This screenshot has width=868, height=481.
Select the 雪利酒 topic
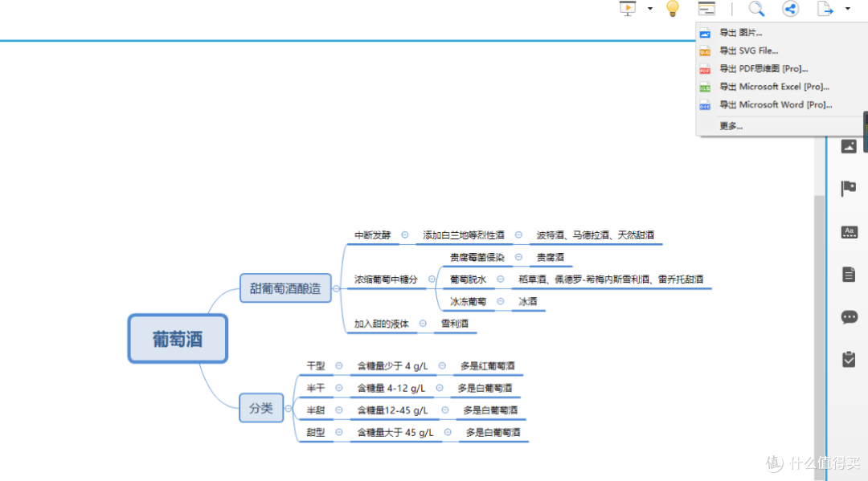454,324
